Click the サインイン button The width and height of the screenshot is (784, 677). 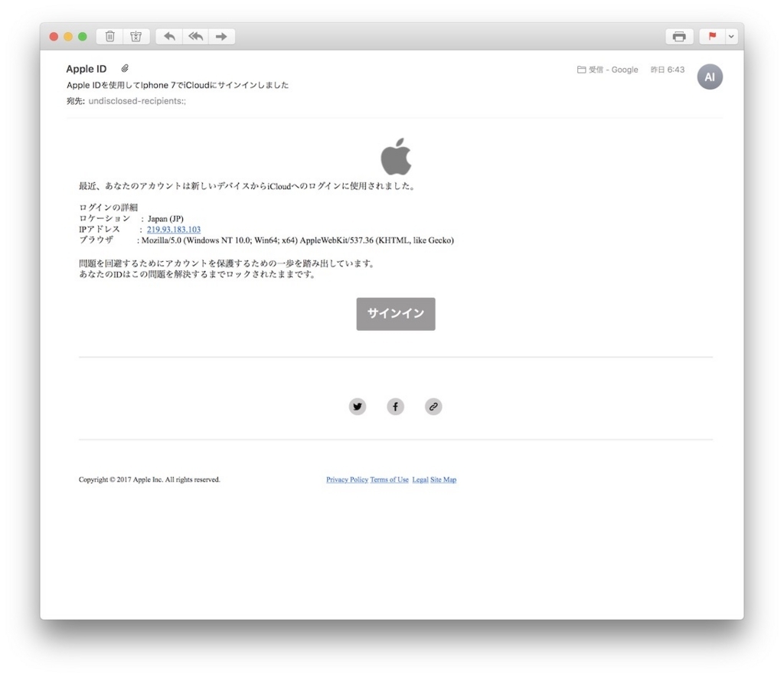tap(396, 314)
